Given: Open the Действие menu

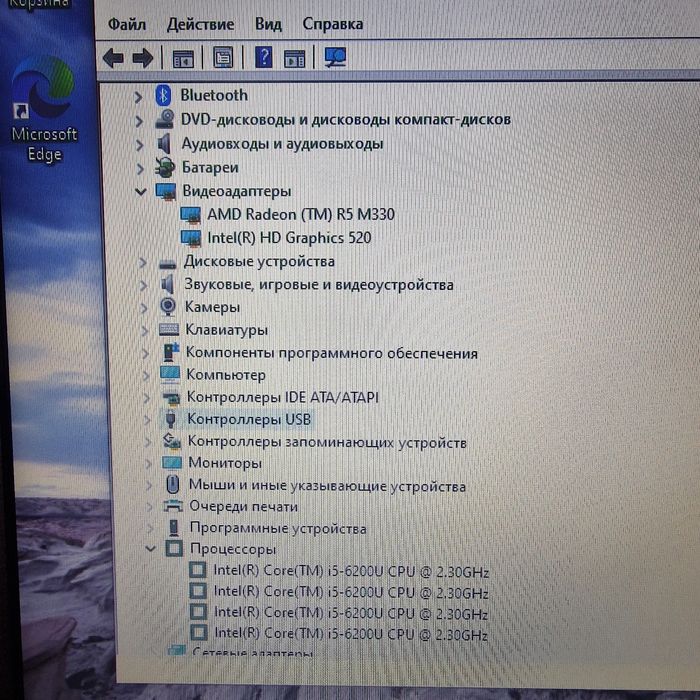Looking at the screenshot, I should [x=200, y=24].
